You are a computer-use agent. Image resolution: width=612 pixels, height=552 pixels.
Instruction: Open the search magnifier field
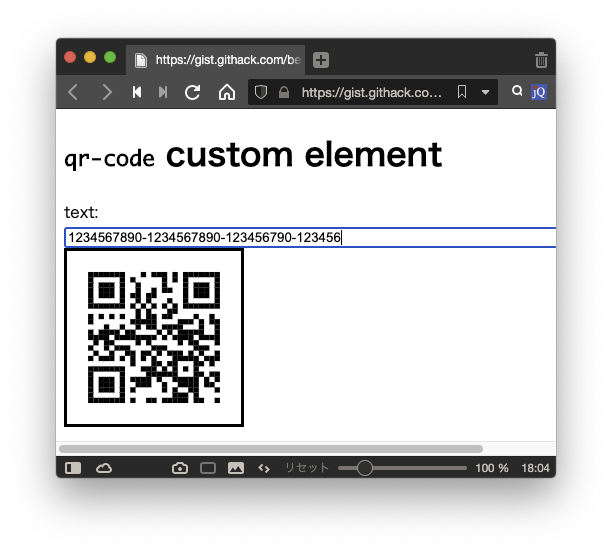pyautogui.click(x=517, y=91)
